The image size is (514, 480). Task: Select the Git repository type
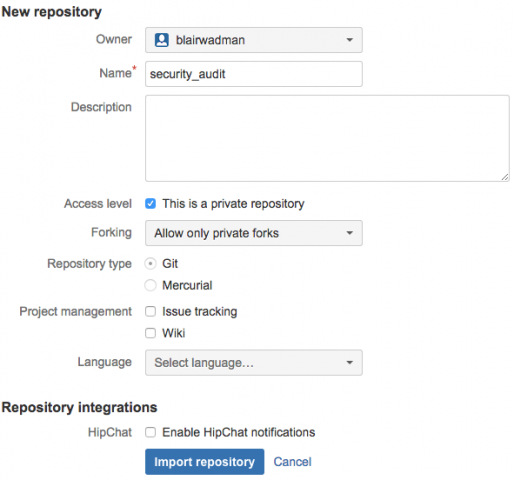tap(150, 264)
